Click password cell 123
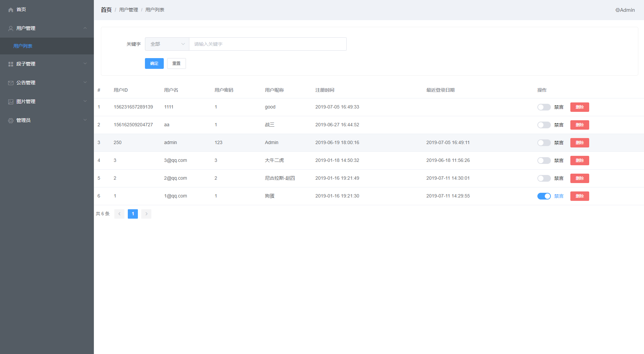 (x=219, y=143)
